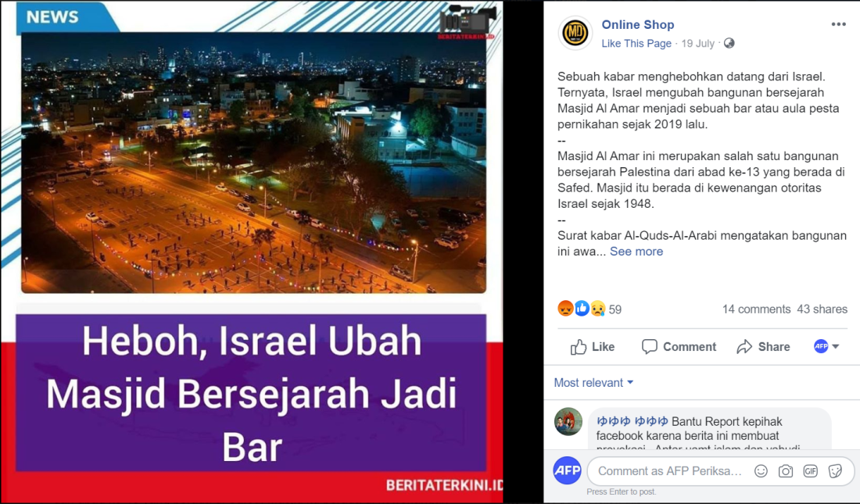Expand post text with See more
Image resolution: width=860 pixels, height=504 pixels.
(636, 251)
